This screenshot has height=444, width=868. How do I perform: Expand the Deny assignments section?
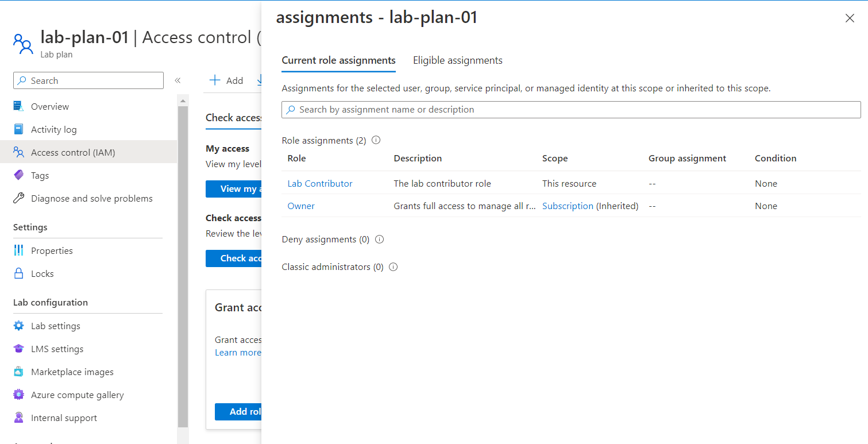325,239
